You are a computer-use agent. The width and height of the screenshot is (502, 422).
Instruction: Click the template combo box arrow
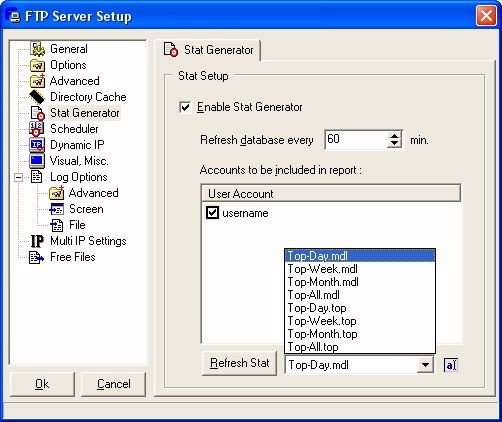pyautogui.click(x=425, y=365)
